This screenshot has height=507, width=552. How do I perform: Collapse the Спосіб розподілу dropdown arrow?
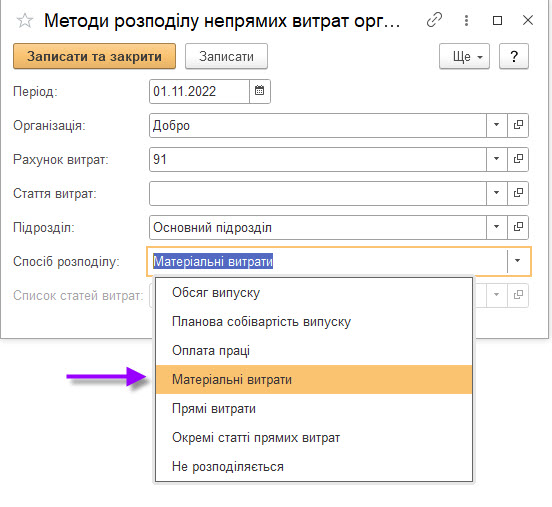518,261
